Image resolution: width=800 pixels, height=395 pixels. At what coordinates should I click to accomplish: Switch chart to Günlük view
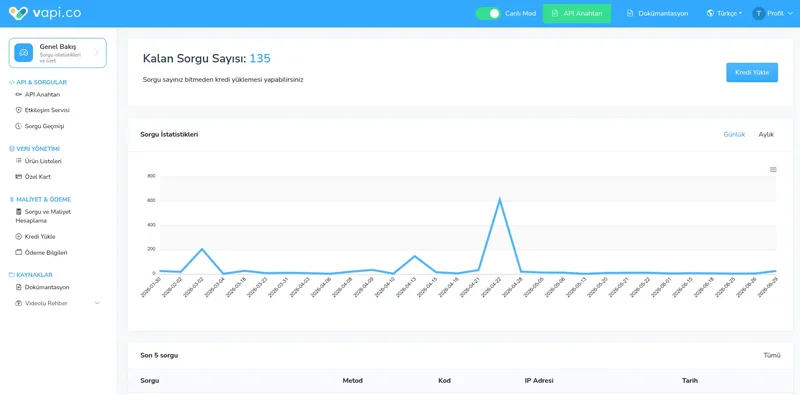[x=734, y=134]
